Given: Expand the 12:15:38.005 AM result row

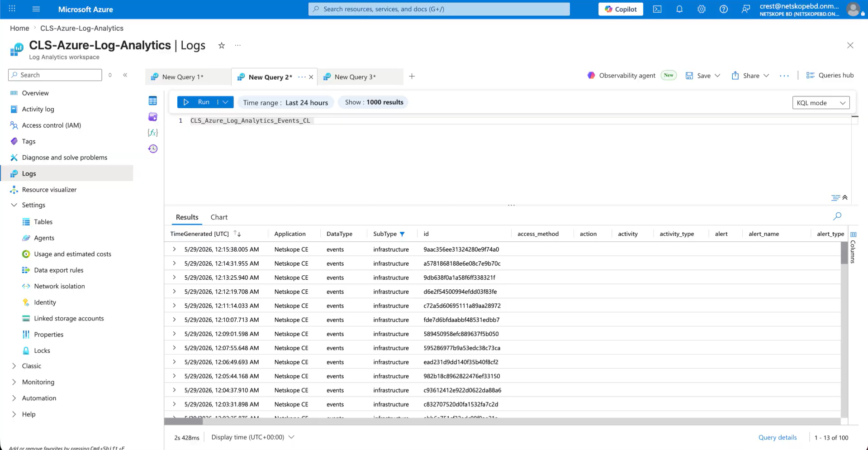Looking at the screenshot, I should [174, 249].
